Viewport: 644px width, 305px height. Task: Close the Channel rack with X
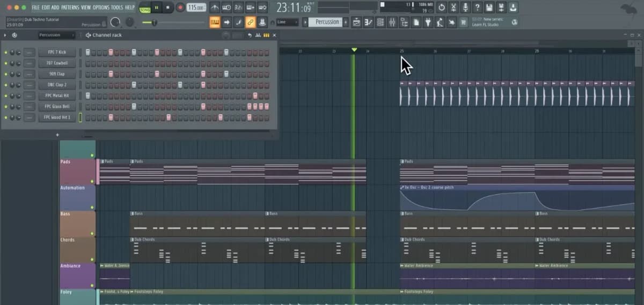tap(274, 35)
